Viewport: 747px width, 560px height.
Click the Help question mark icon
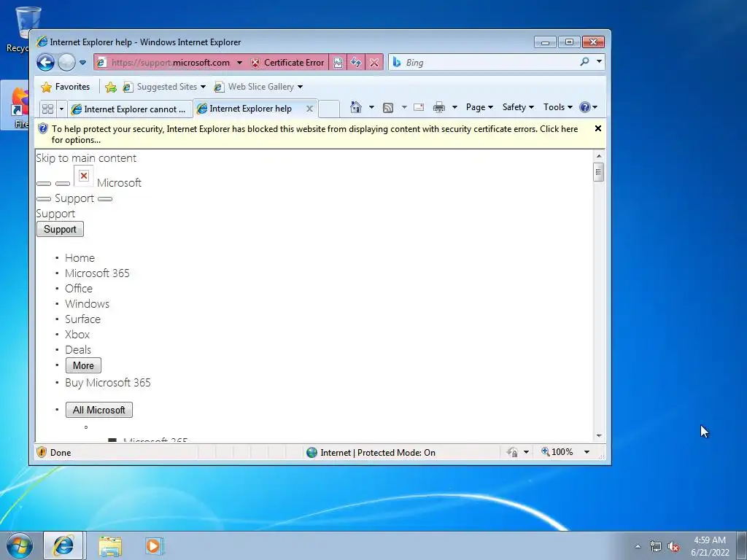pos(584,107)
